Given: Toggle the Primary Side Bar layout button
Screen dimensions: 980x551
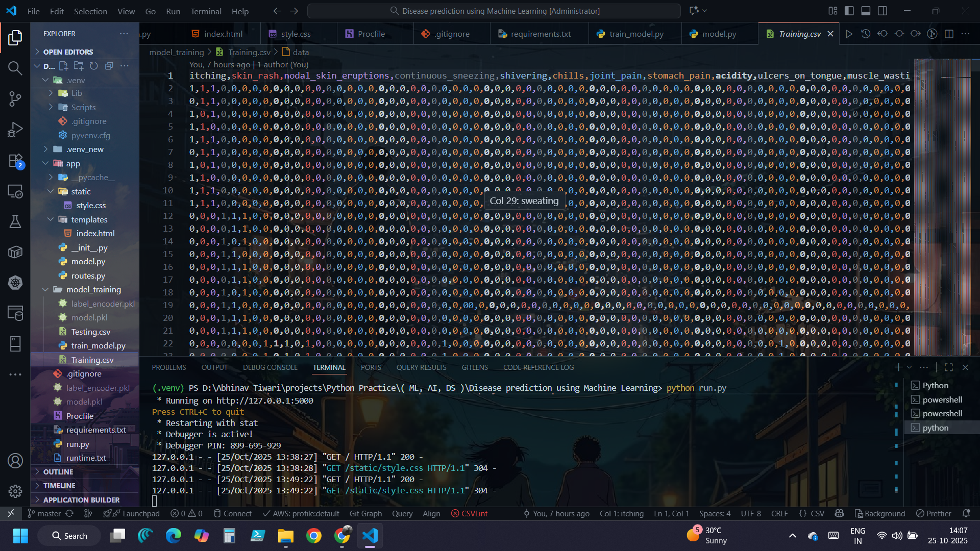Looking at the screenshot, I should [x=849, y=11].
